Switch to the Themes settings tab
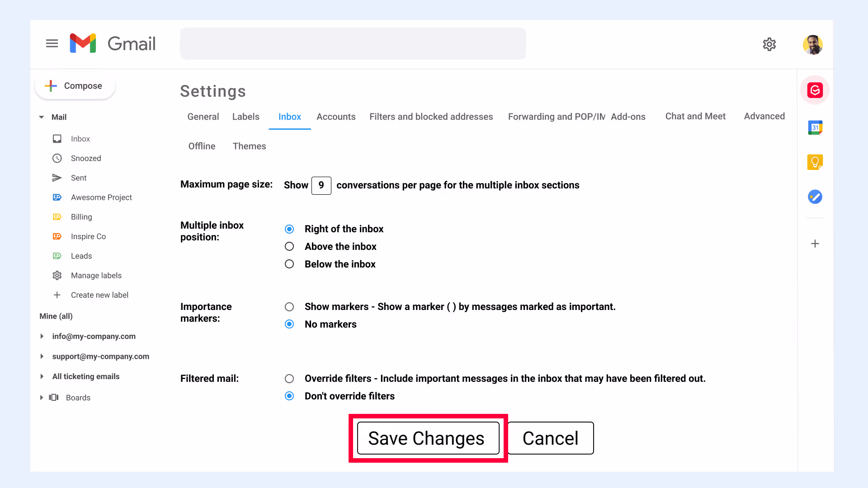 249,146
